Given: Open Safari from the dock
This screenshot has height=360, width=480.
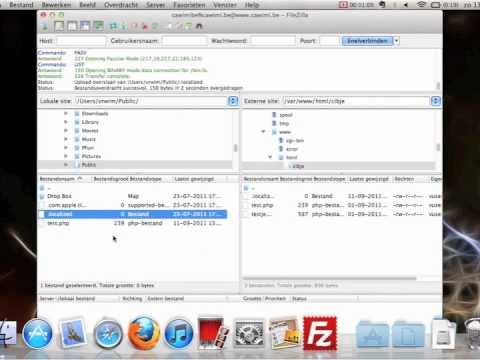Looking at the screenshot, I should coord(107,334).
